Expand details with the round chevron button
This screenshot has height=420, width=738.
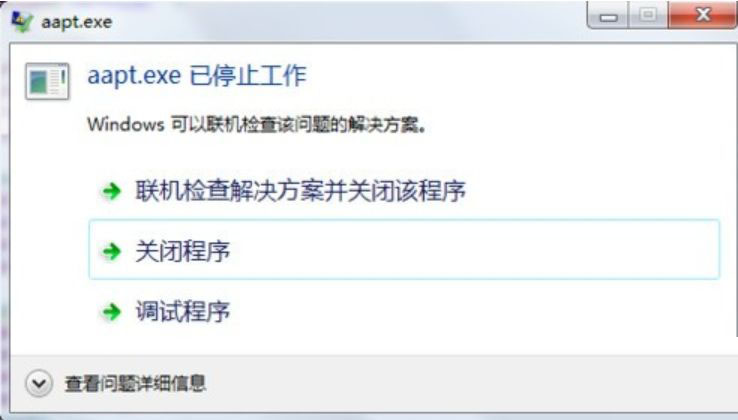39,383
